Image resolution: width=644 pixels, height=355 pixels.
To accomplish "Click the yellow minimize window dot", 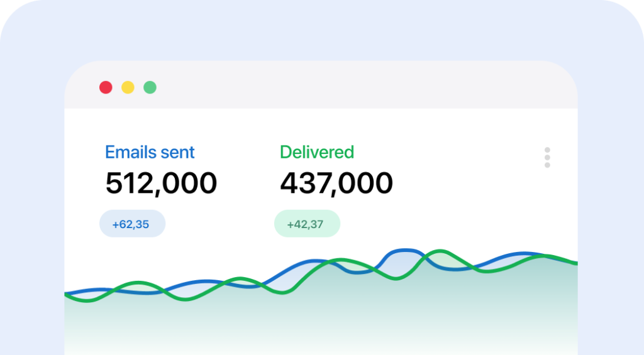I will click(x=128, y=87).
